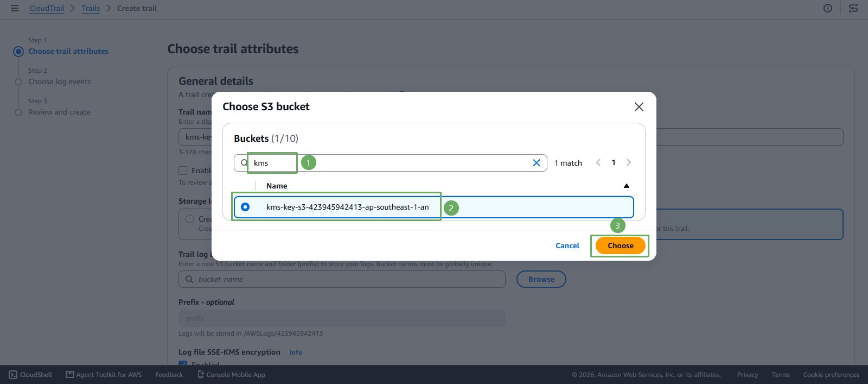Clear the kms search text
Viewport: 868px width, 384px height.
[x=537, y=163]
